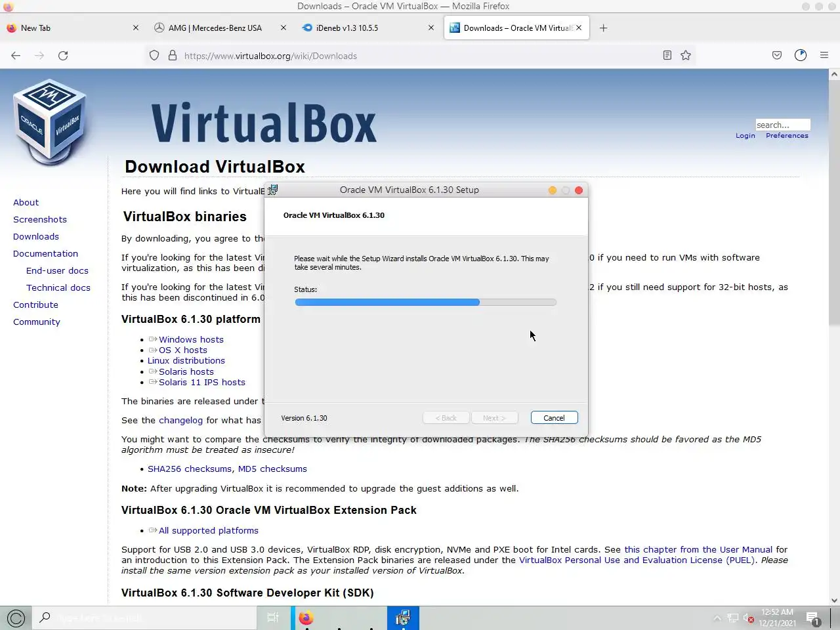This screenshot has width=840, height=630.
Task: Open Downloads in the sidebar
Action: pyautogui.click(x=36, y=237)
